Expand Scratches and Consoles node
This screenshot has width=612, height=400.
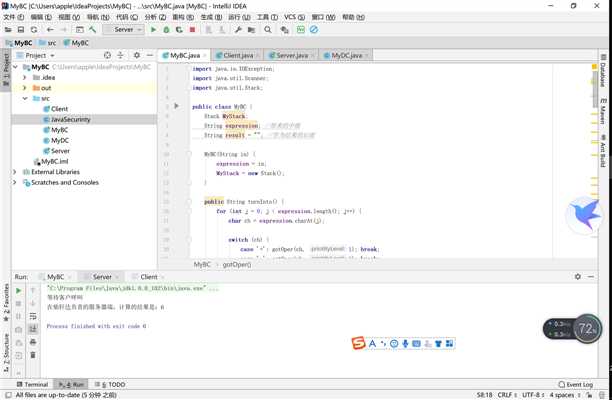(x=15, y=183)
